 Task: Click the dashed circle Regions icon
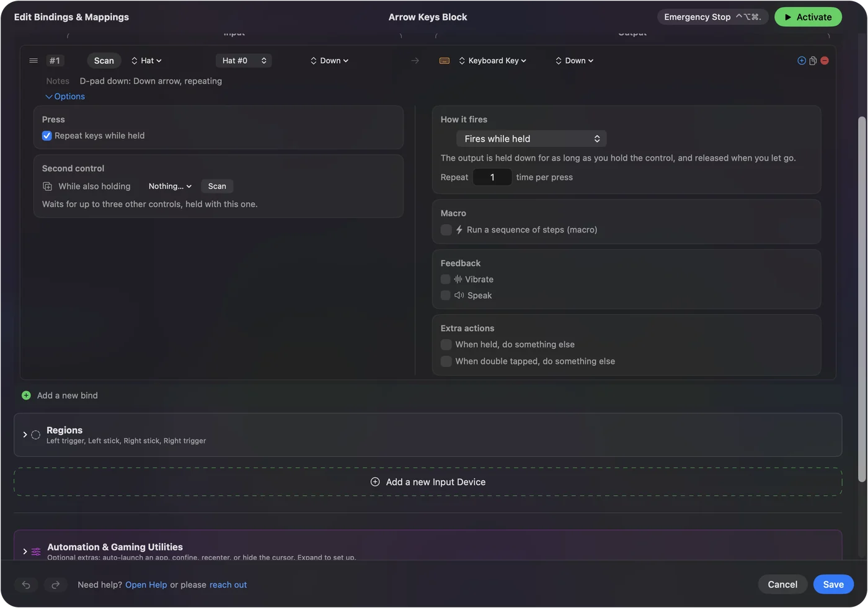pyautogui.click(x=36, y=435)
